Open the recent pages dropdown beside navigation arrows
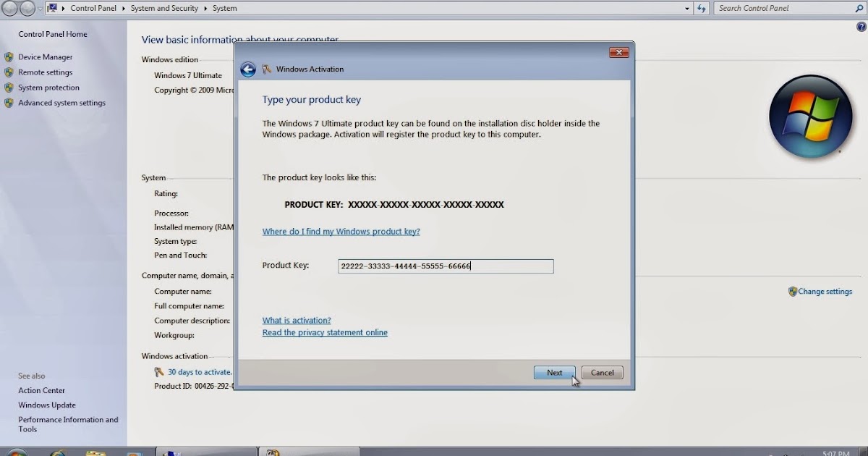Viewport: 868px width, 456px height. (41, 9)
